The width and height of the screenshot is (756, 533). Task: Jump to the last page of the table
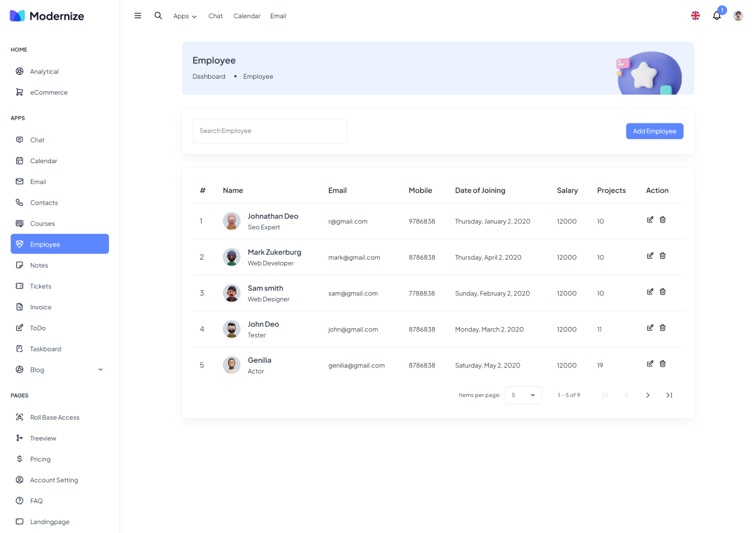[x=669, y=395]
